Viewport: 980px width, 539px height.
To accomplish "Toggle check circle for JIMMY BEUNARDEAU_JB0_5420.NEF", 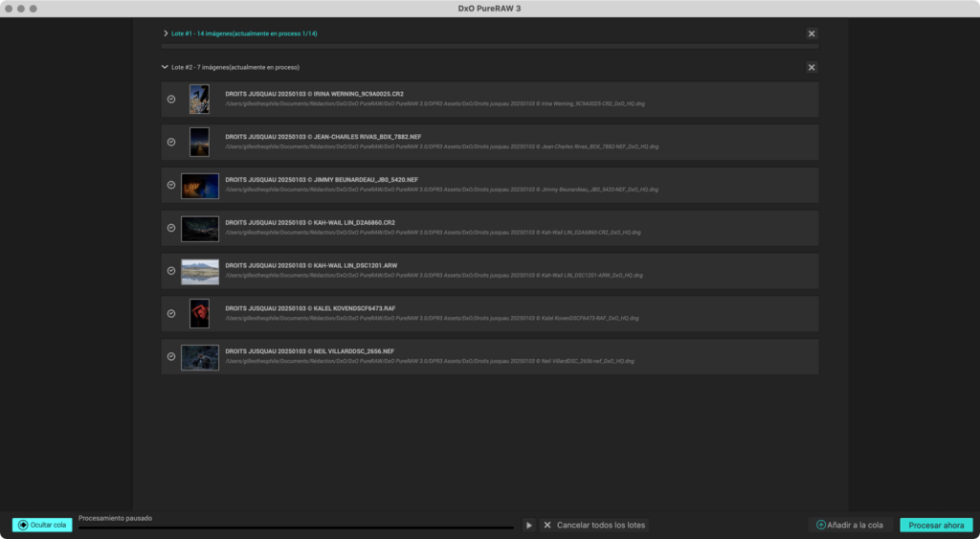I will tap(171, 185).
